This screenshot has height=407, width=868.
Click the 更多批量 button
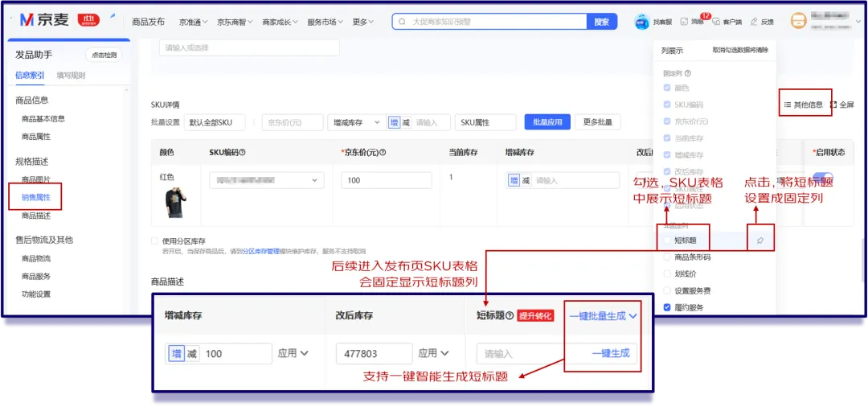coord(598,122)
